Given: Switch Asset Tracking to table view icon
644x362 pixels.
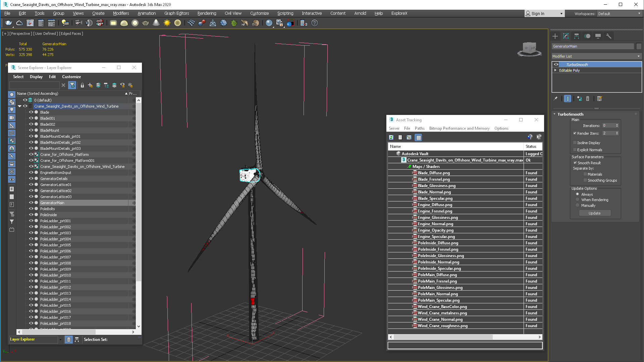Looking at the screenshot, I should 418,137.
